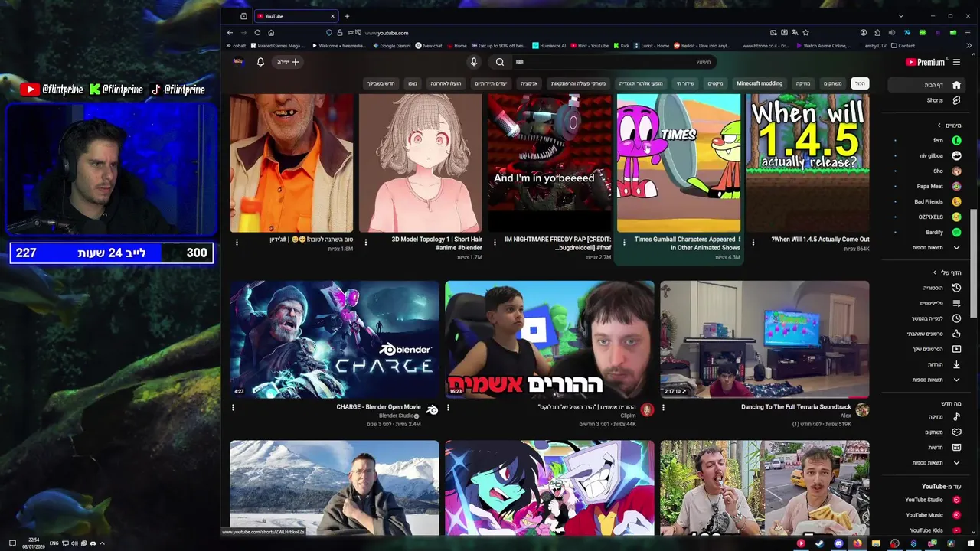
Task: Select the Minecraft modding filter chip
Action: click(759, 83)
